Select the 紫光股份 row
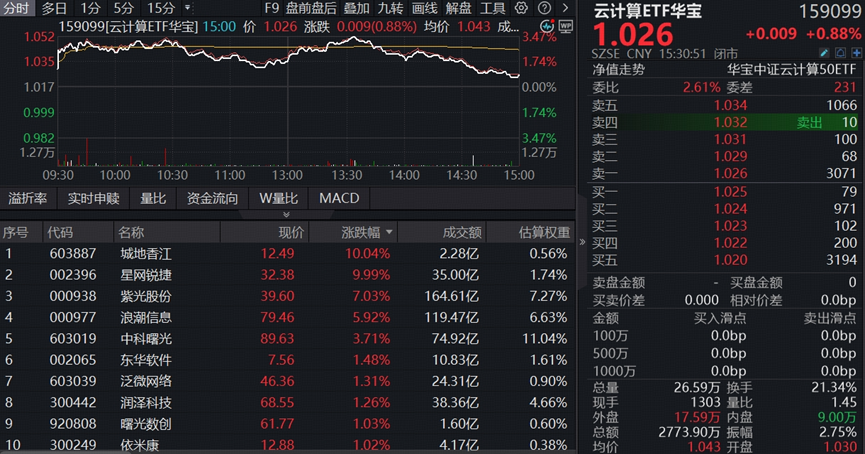Image resolution: width=865 pixels, height=454 pixels. [287, 296]
